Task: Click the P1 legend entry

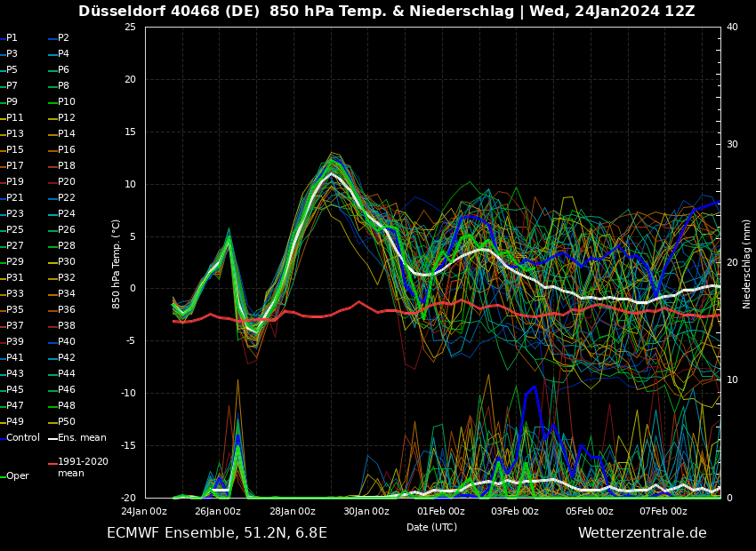Action: point(12,38)
